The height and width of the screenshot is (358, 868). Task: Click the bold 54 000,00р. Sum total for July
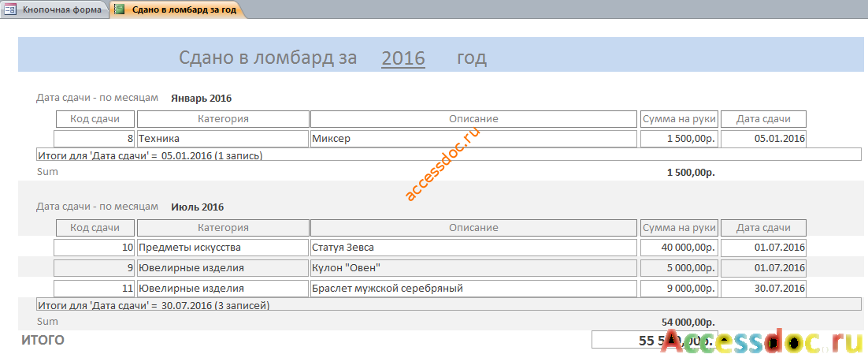pos(688,322)
